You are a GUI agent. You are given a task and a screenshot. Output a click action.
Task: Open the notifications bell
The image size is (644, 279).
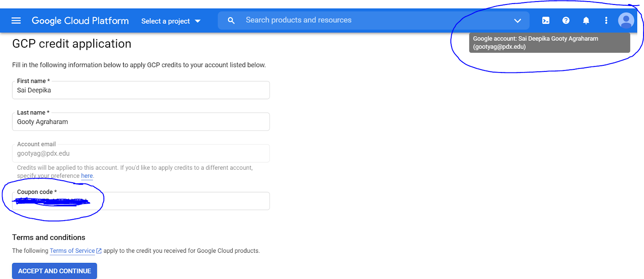pos(586,21)
